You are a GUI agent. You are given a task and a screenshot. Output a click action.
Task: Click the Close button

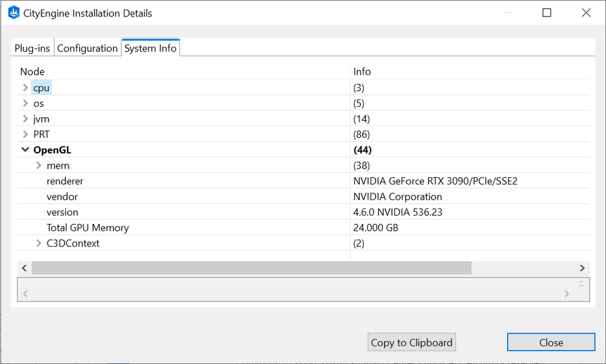(551, 342)
